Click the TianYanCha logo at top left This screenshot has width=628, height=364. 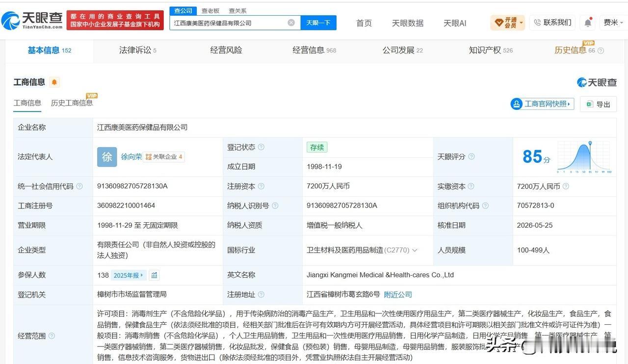click(32, 20)
